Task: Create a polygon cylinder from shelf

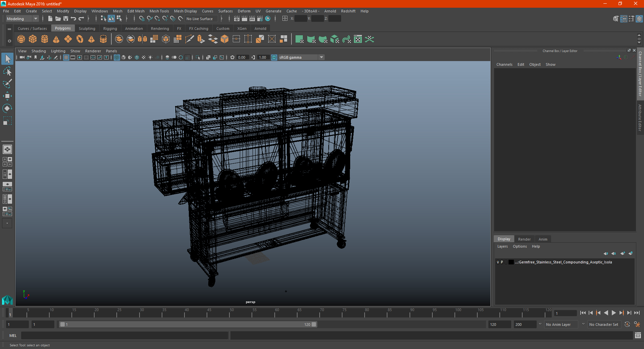Action: pyautogui.click(x=45, y=39)
